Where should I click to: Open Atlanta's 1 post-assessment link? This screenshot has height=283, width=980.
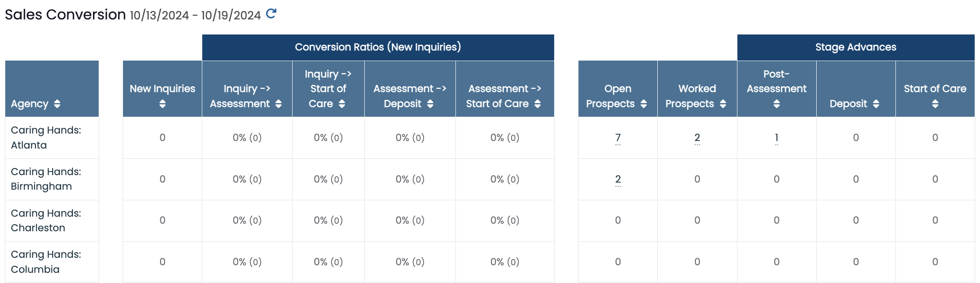point(776,138)
